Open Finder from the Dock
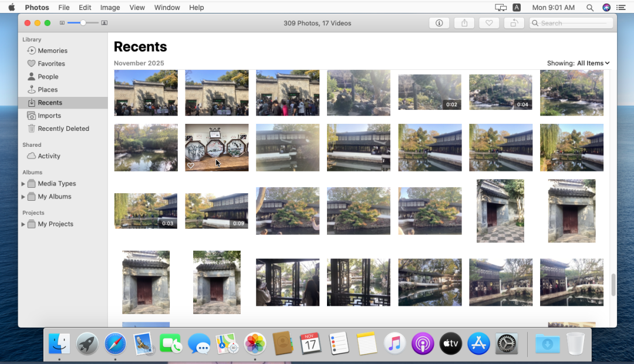This screenshot has width=634, height=364. click(59, 344)
